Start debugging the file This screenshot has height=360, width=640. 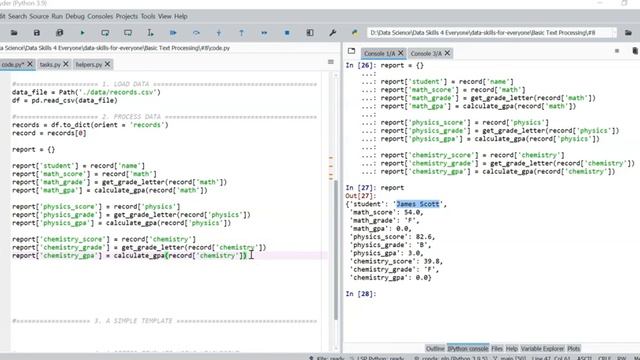click(173, 33)
